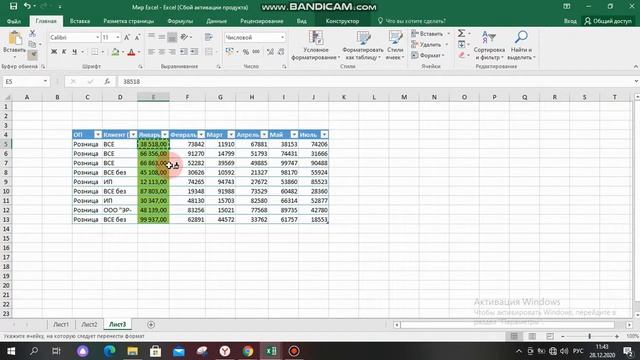Click the Name Box showing E5
Viewport: 640px width, 360px height.
coord(26,82)
